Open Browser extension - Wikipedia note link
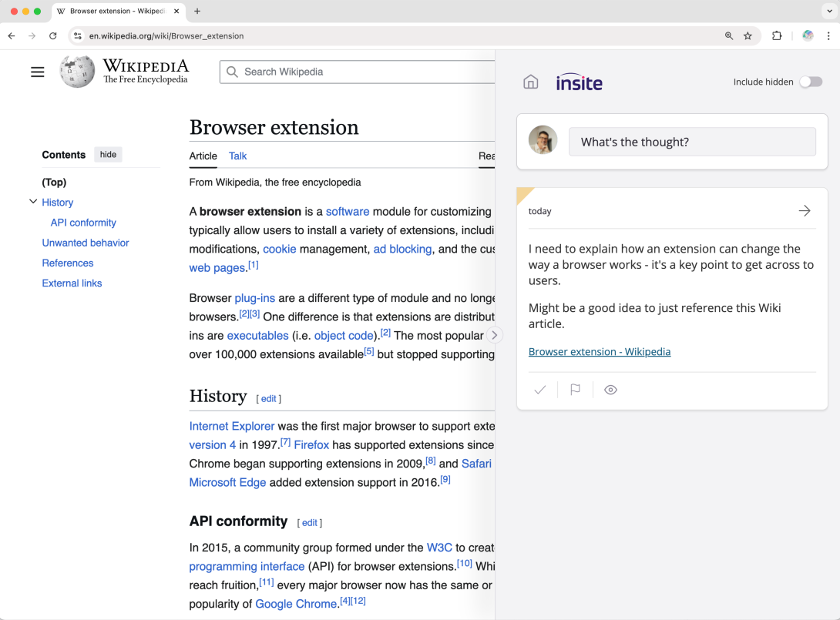 [600, 352]
